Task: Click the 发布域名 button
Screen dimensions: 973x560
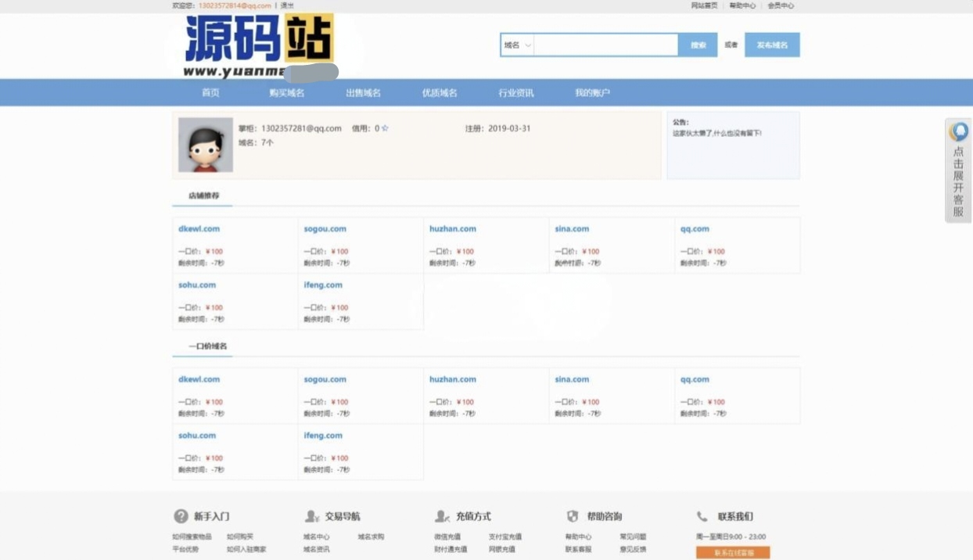Action: (x=771, y=45)
